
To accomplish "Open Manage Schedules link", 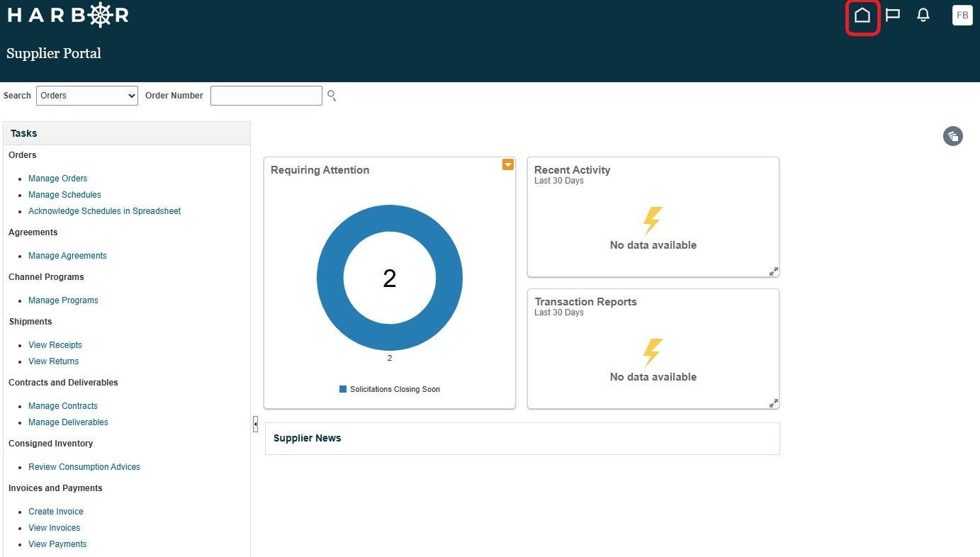I will click(x=64, y=195).
